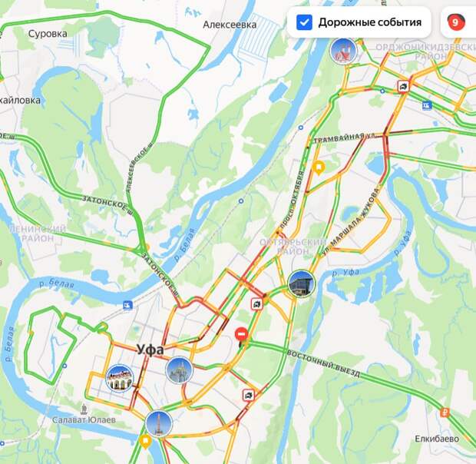Click the Уфа city label

click(150, 350)
